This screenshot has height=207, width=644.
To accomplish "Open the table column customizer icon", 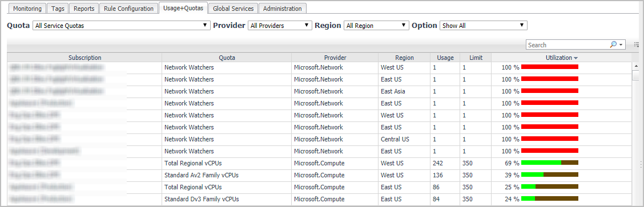I will [637, 44].
